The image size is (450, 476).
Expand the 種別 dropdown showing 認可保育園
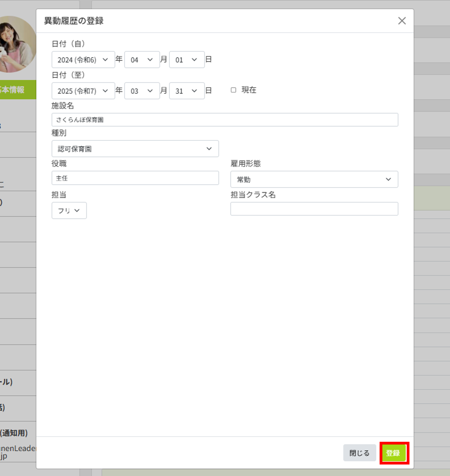(x=135, y=149)
